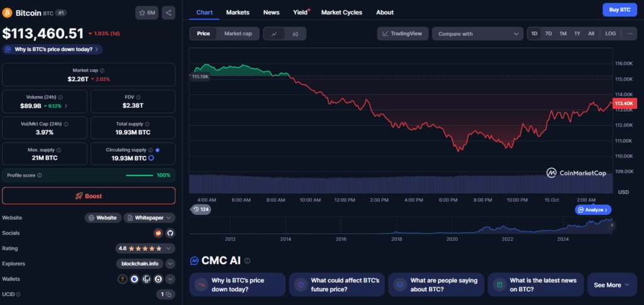The image size is (644, 305).
Task: Click the more options ellipsis on chart toolbar
Action: coord(630,33)
